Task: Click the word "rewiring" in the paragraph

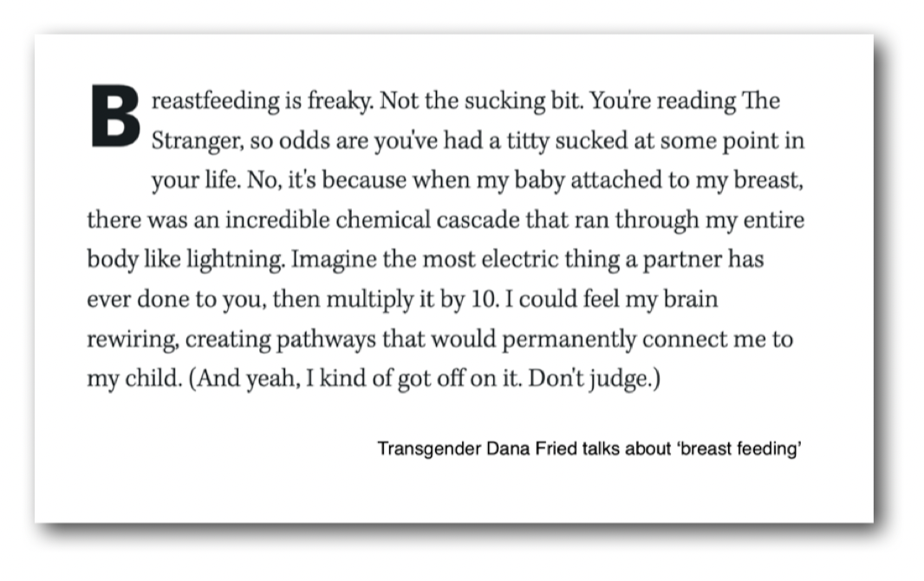Action: [x=128, y=340]
